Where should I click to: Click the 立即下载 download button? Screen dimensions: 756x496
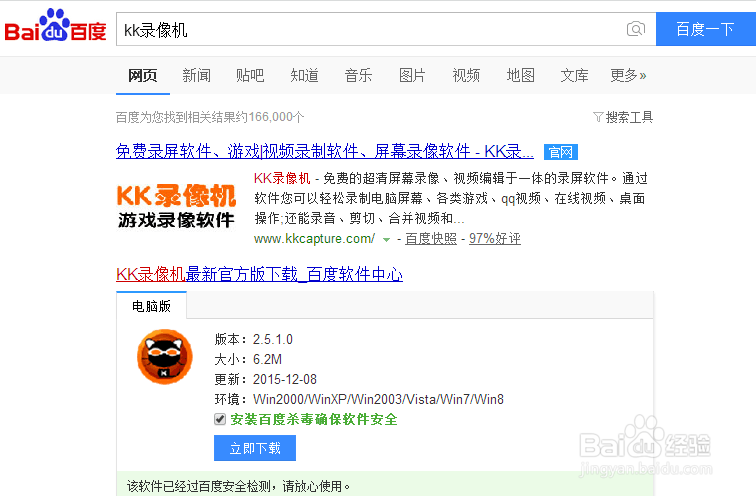coord(255,448)
